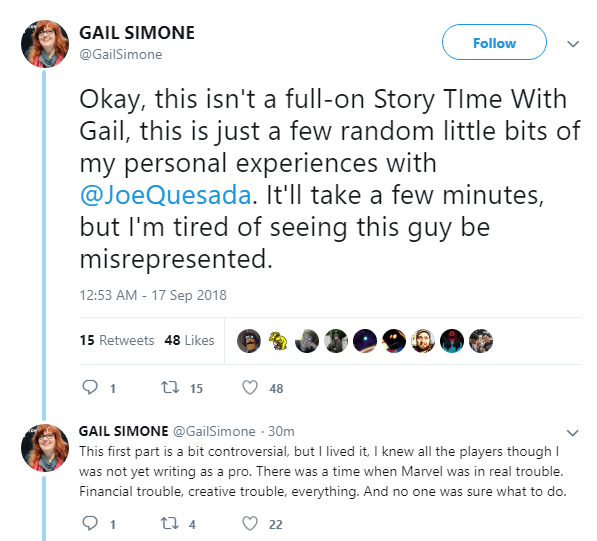
Task: Like the main tweet with the heart
Action: pyautogui.click(x=250, y=388)
